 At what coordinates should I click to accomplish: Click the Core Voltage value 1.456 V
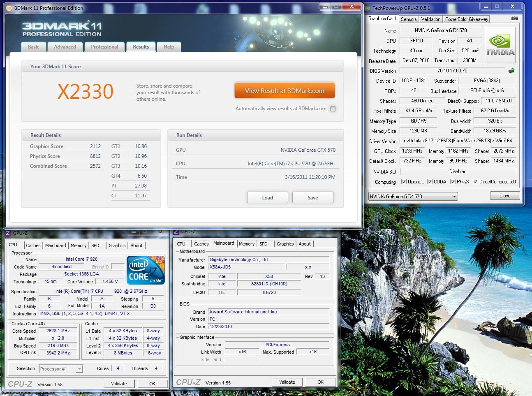point(110,281)
